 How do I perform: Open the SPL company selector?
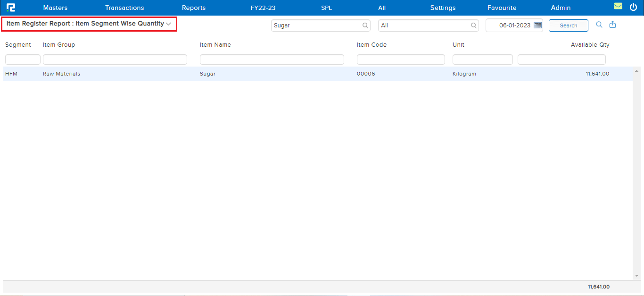click(x=326, y=8)
